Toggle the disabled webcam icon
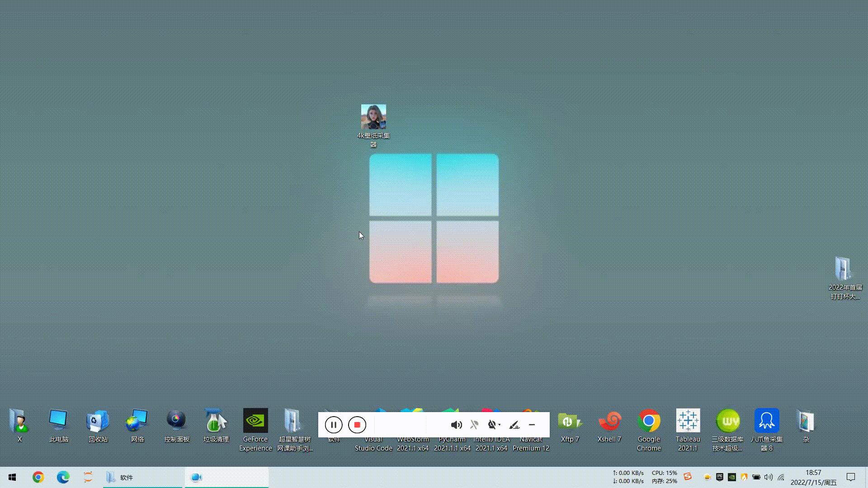Image resolution: width=868 pixels, height=488 pixels. [x=492, y=425]
